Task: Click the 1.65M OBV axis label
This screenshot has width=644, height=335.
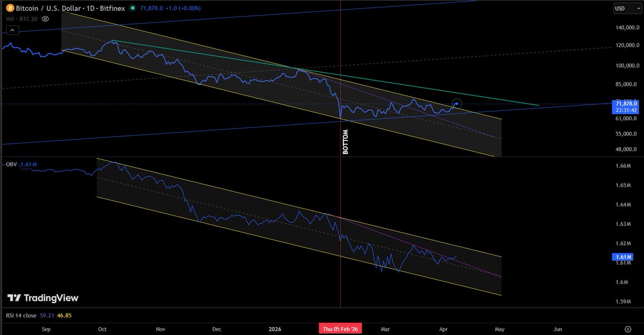Action: coord(623,185)
